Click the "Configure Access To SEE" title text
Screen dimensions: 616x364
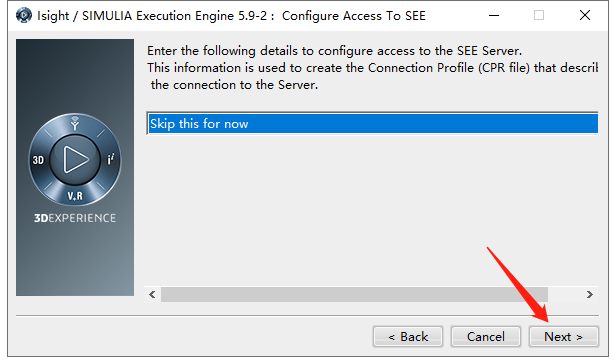(354, 16)
